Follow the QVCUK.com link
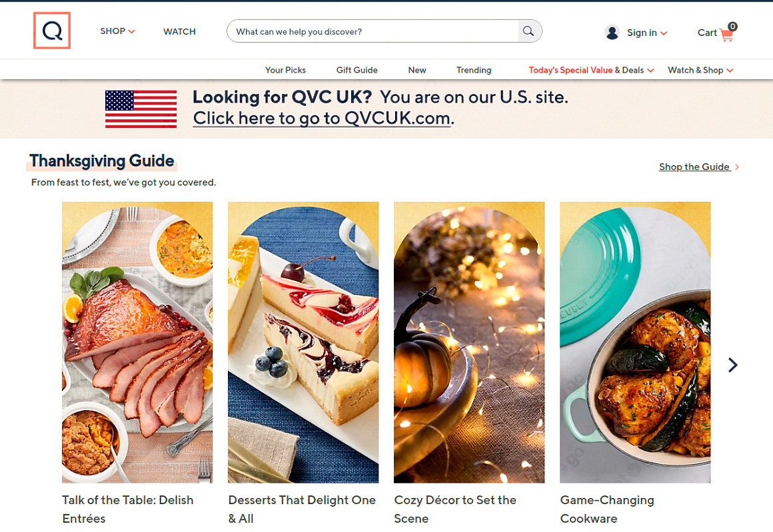 (x=323, y=119)
